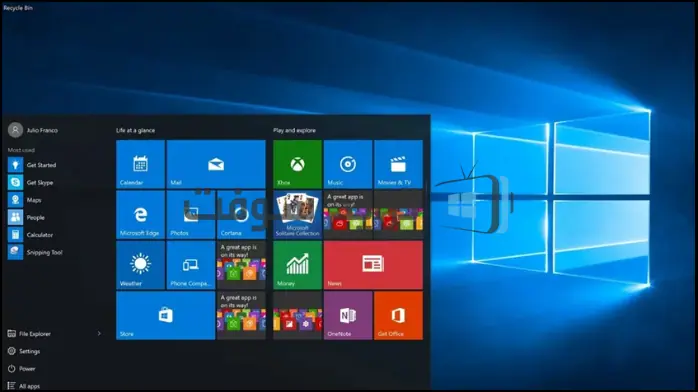This screenshot has width=698, height=392.
Task: Click 'A great app' tile next to Solitaire
Action: point(348,214)
